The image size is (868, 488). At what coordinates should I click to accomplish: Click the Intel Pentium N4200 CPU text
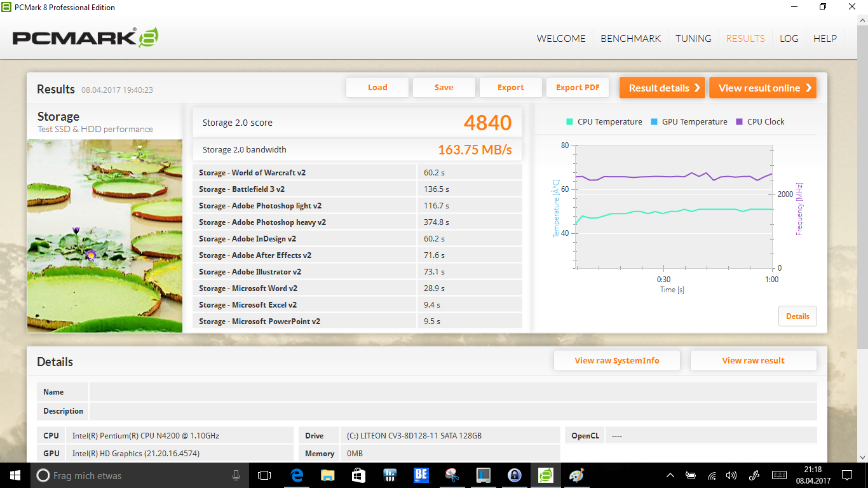coord(146,435)
